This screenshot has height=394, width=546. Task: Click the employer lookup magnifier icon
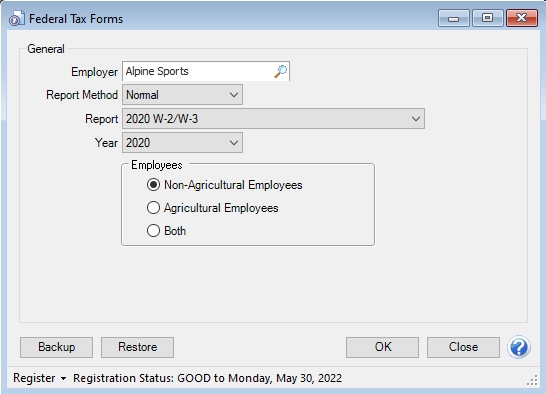[x=280, y=71]
